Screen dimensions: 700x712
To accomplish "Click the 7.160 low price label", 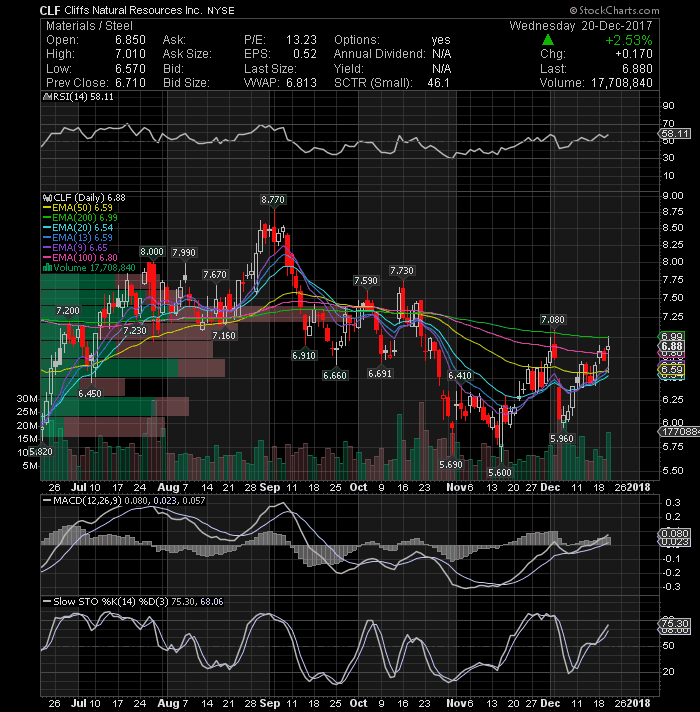I will coord(224,336).
